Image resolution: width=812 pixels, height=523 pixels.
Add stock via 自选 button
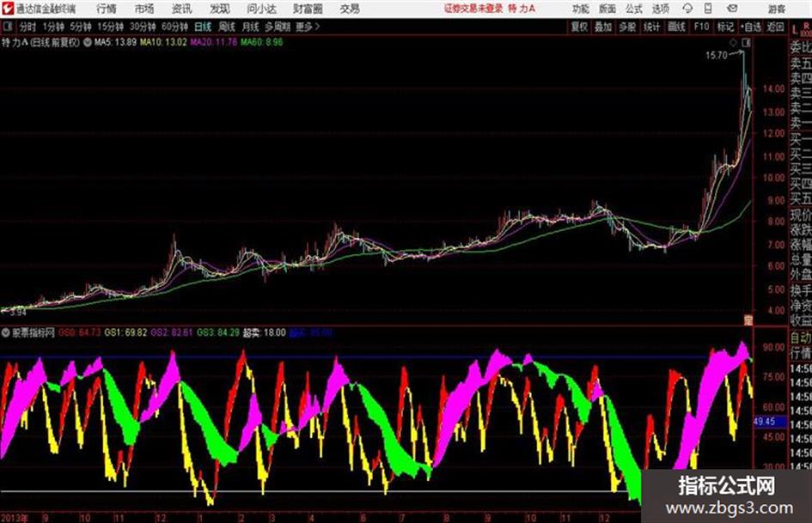click(x=751, y=27)
